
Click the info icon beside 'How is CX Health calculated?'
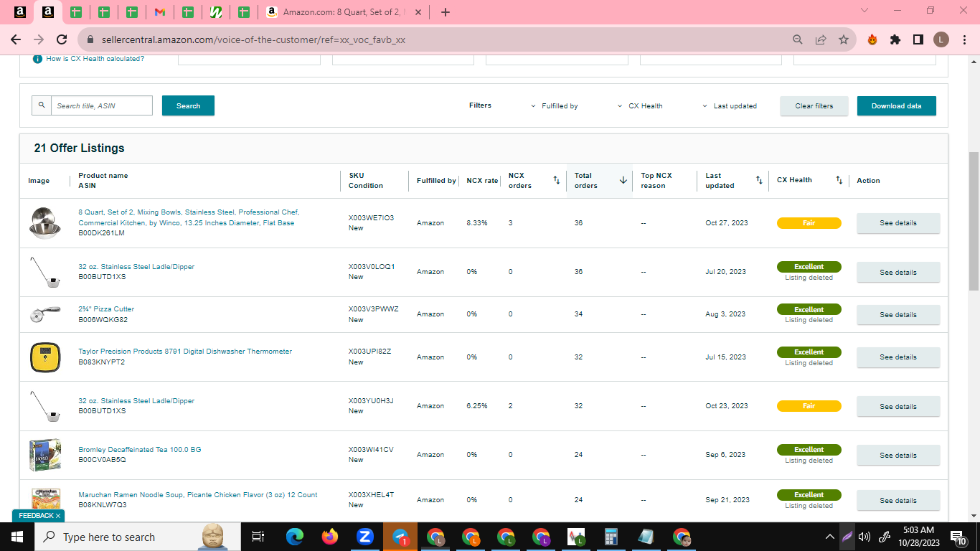[x=37, y=59]
